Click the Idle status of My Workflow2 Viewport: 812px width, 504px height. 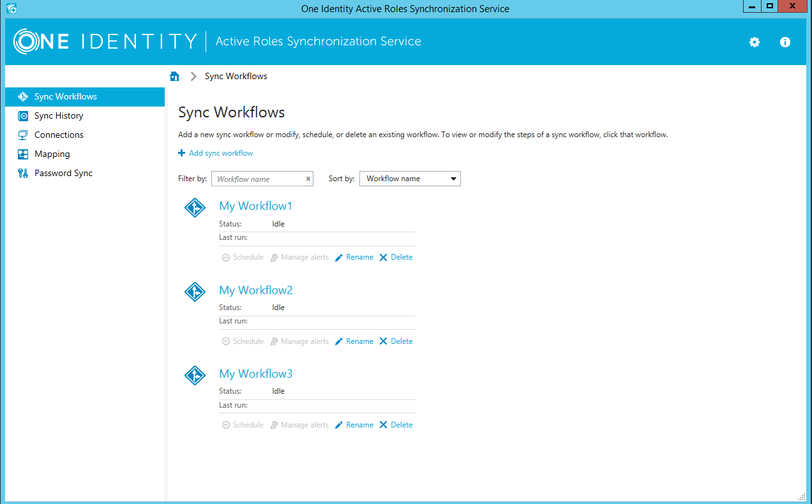pos(278,308)
